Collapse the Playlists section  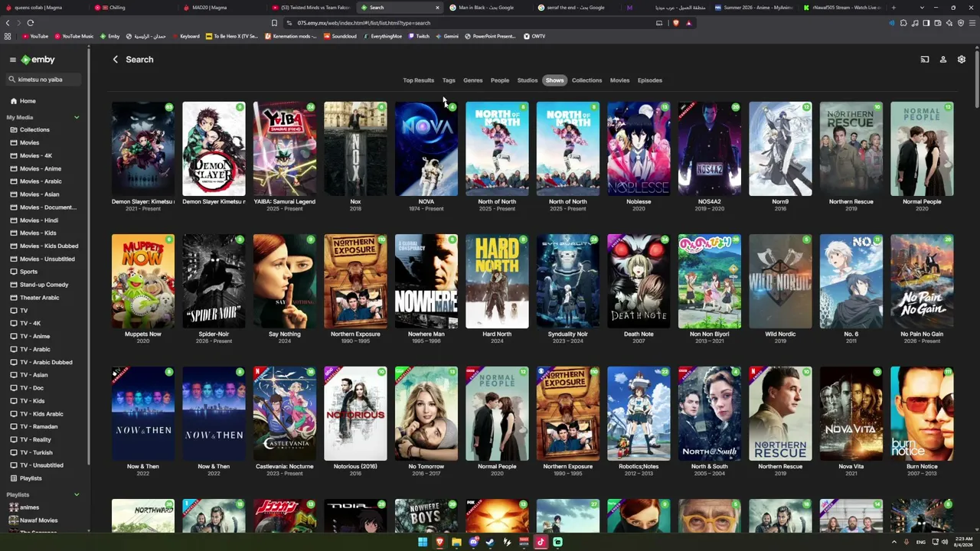pos(77,495)
